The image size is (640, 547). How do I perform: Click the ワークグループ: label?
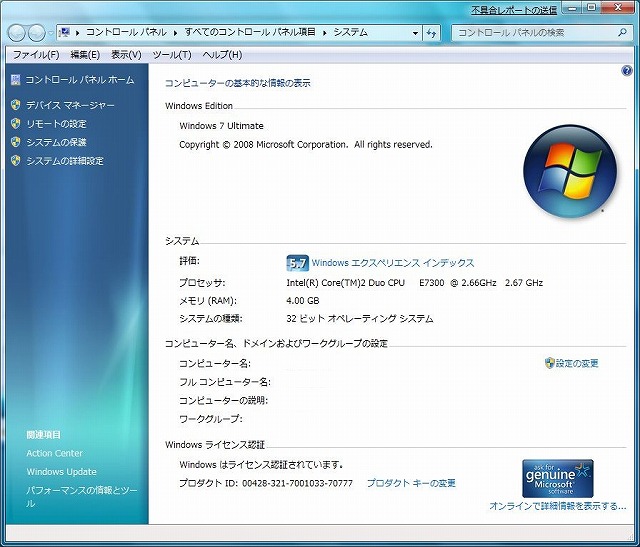click(211, 419)
